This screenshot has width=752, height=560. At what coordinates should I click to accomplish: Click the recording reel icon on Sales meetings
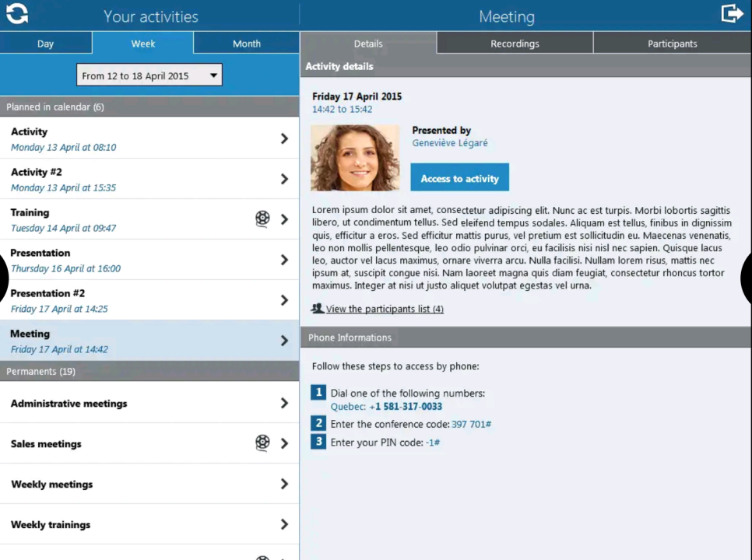(x=262, y=443)
